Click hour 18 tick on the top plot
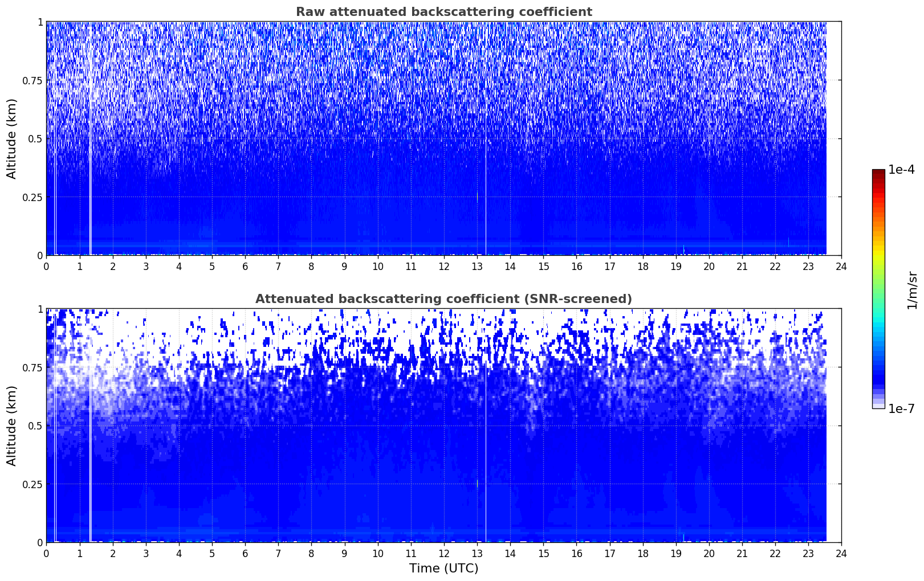 [x=642, y=267]
